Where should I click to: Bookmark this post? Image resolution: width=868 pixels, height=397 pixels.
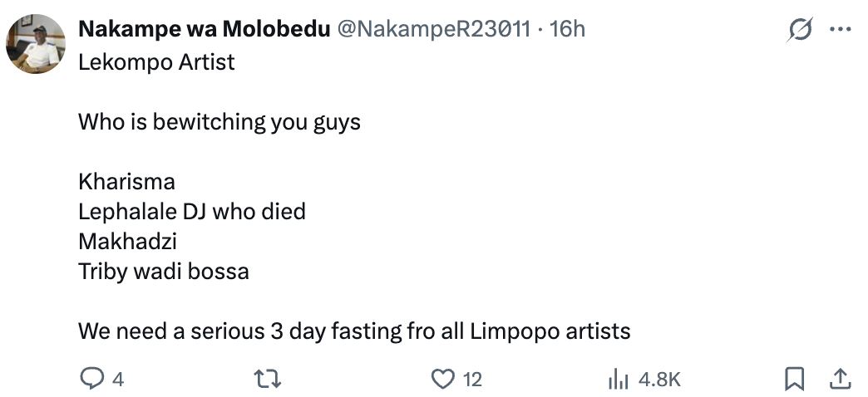click(795, 380)
